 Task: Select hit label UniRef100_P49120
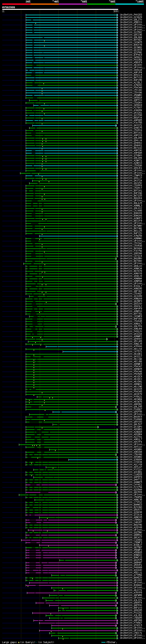(x=131, y=331)
